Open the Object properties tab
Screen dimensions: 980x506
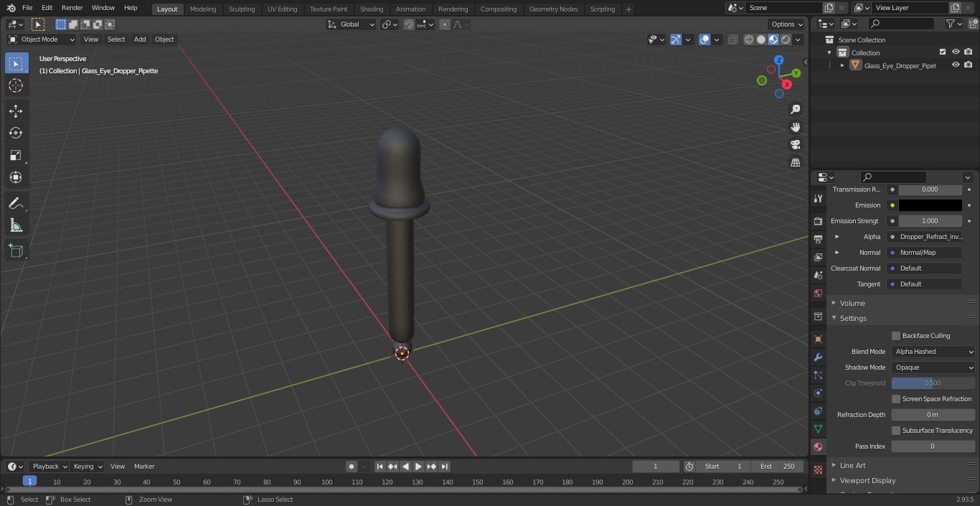[818, 339]
